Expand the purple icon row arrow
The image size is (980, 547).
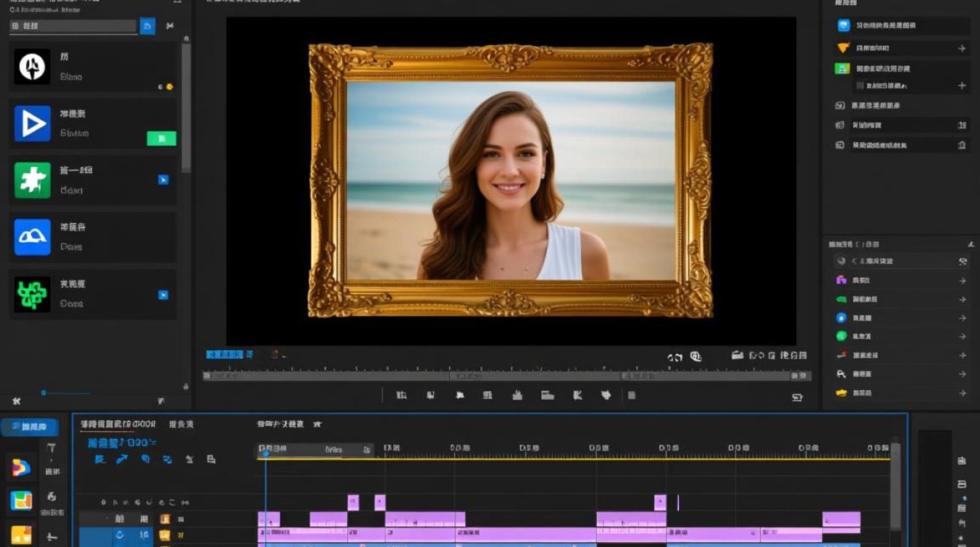click(962, 280)
